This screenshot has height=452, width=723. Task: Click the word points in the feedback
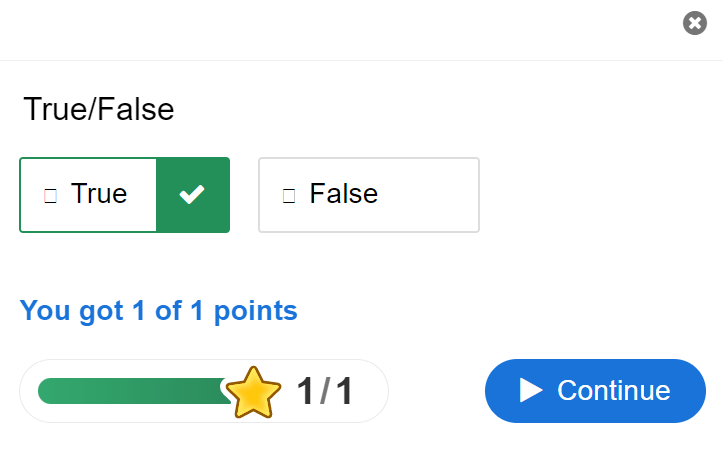[x=254, y=311]
